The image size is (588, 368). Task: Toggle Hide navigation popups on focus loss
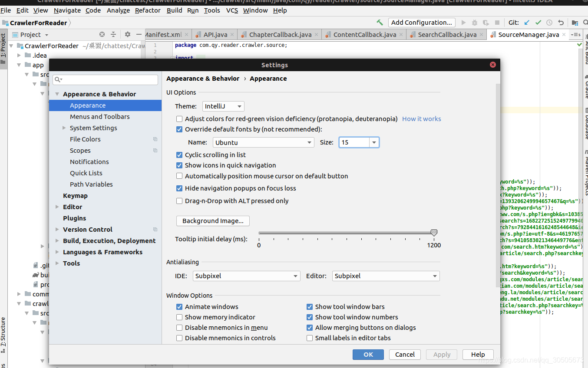(179, 188)
